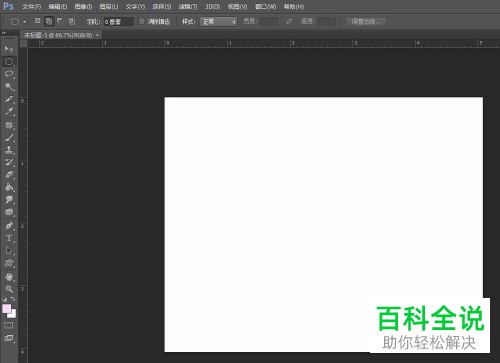Open the 帮助(H) menu
The height and width of the screenshot is (363, 500).
tap(294, 7)
